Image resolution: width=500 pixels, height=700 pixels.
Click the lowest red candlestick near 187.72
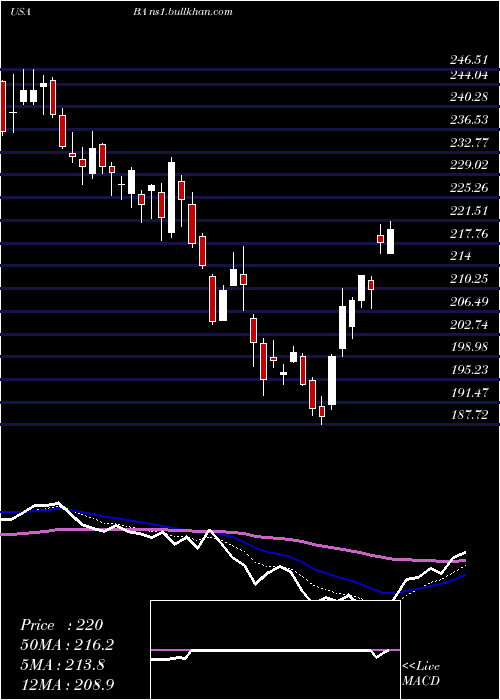(322, 412)
